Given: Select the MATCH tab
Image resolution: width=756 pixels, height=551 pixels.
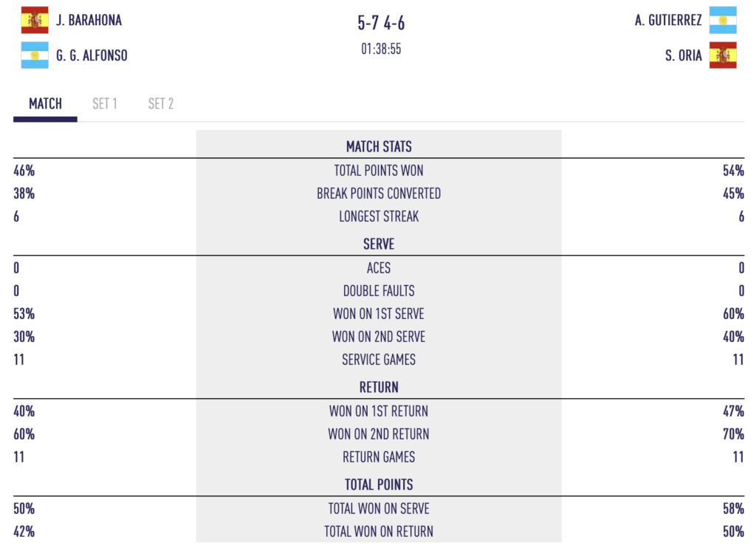Looking at the screenshot, I should pos(45,104).
